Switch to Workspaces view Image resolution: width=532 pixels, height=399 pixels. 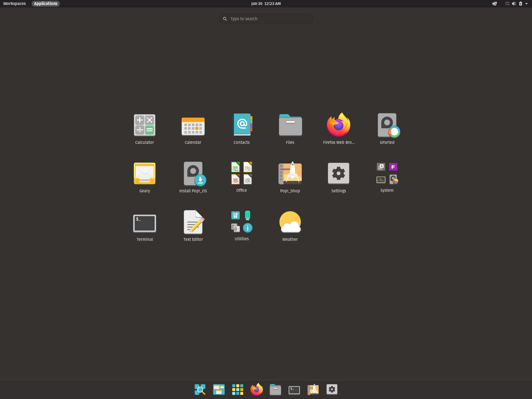14,3
